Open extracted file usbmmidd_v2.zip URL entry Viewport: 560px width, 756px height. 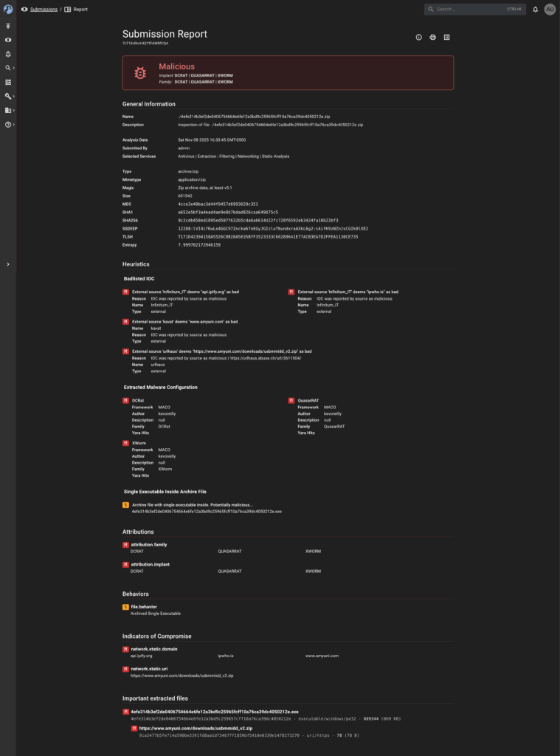(181, 728)
